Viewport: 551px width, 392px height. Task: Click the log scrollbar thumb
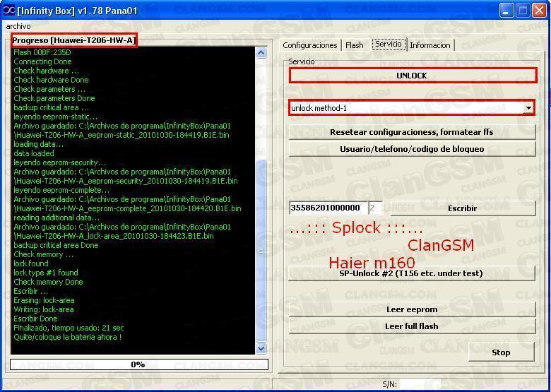(x=261, y=250)
